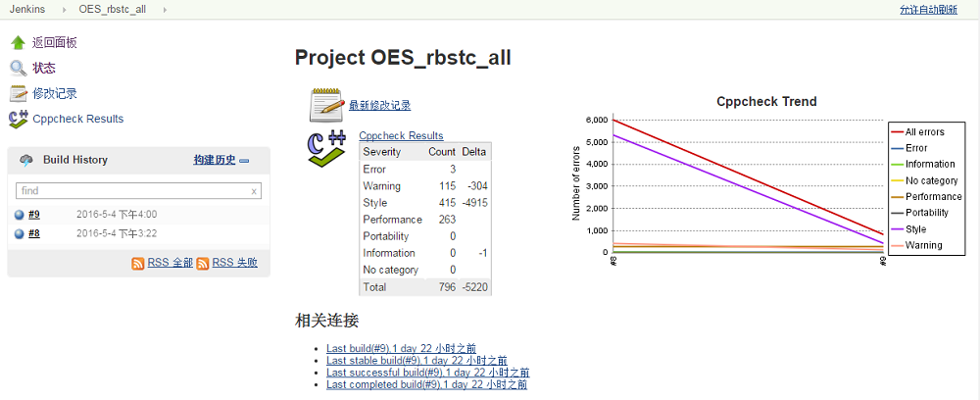Clear the find box with the x
The image size is (980, 400).
[x=254, y=191]
